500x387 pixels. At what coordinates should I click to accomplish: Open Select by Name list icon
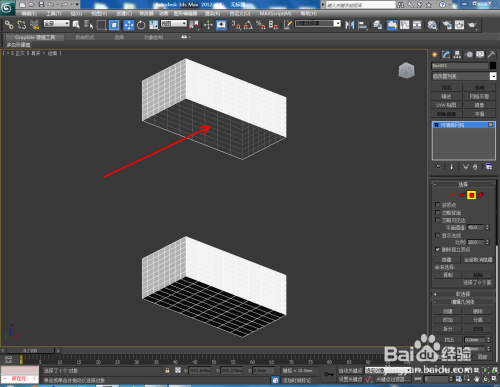(x=89, y=25)
